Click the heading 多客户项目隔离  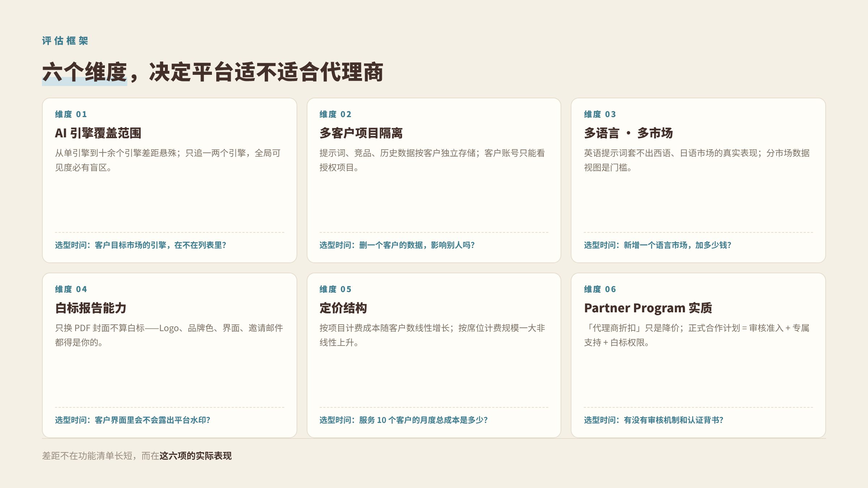[361, 133]
